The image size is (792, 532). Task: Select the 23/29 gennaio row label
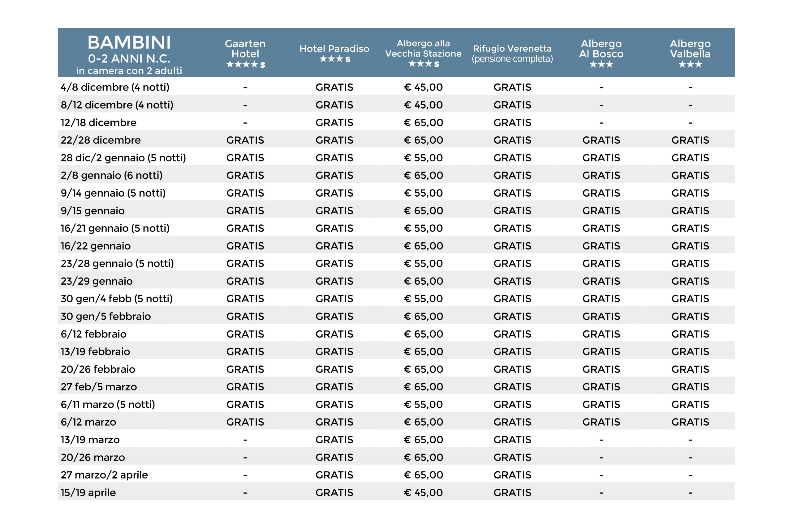(97, 281)
